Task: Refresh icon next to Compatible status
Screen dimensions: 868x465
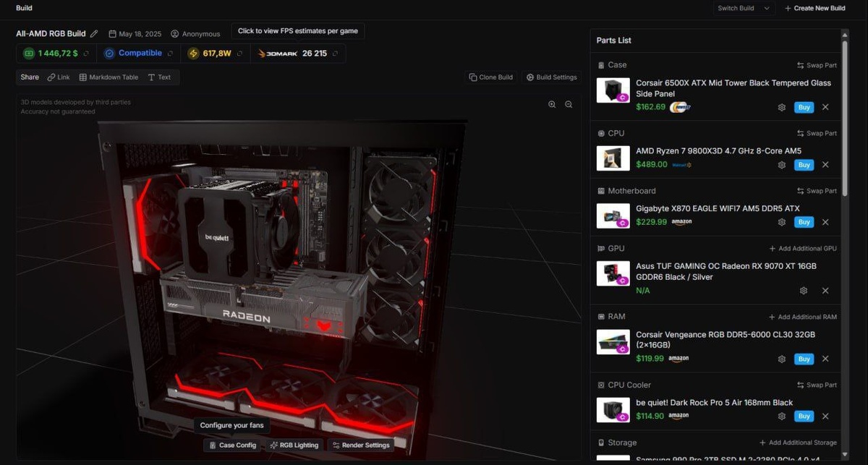Action: (x=170, y=54)
